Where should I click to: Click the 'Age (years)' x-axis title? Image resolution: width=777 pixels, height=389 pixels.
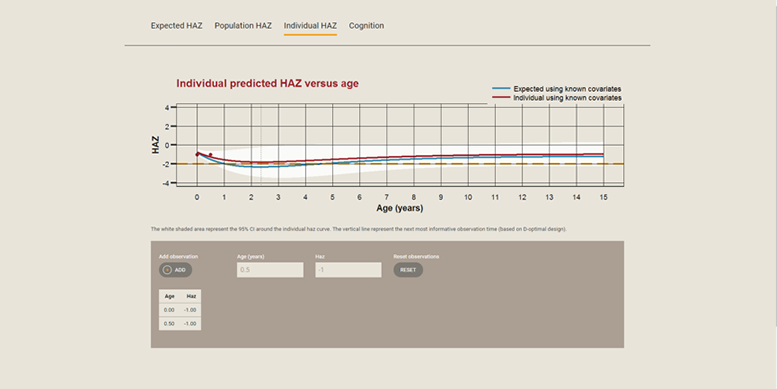399,208
